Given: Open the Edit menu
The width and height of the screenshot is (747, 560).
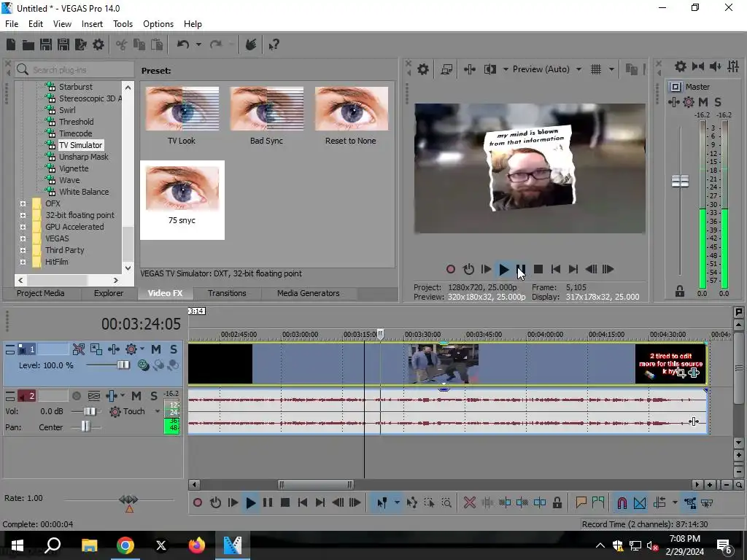Looking at the screenshot, I should click(x=36, y=24).
